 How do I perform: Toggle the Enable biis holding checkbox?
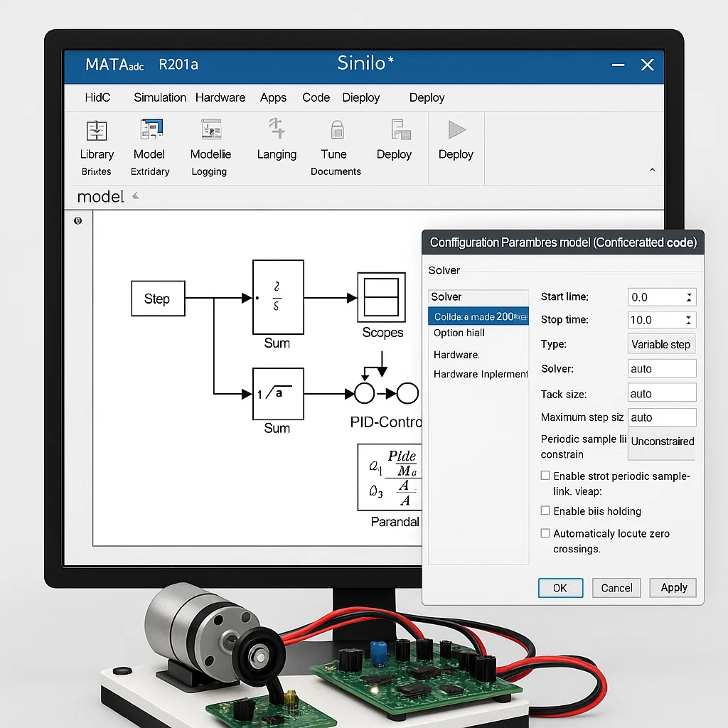coord(545,510)
